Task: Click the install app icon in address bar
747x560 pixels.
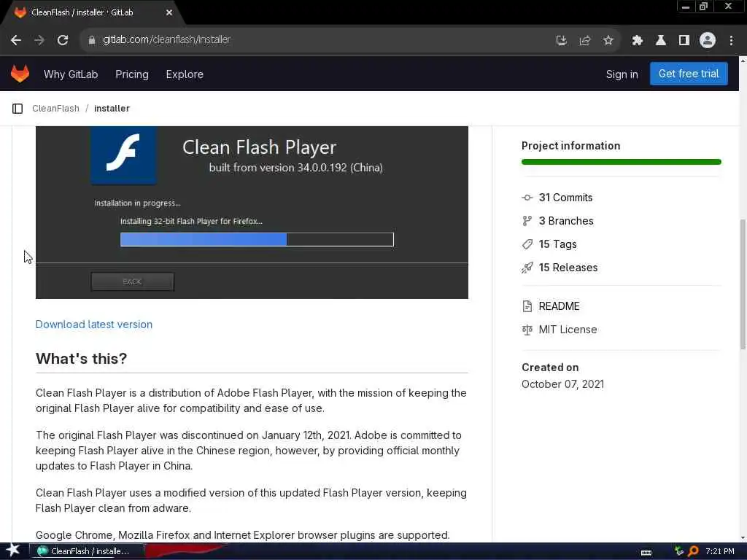Action: pos(562,41)
